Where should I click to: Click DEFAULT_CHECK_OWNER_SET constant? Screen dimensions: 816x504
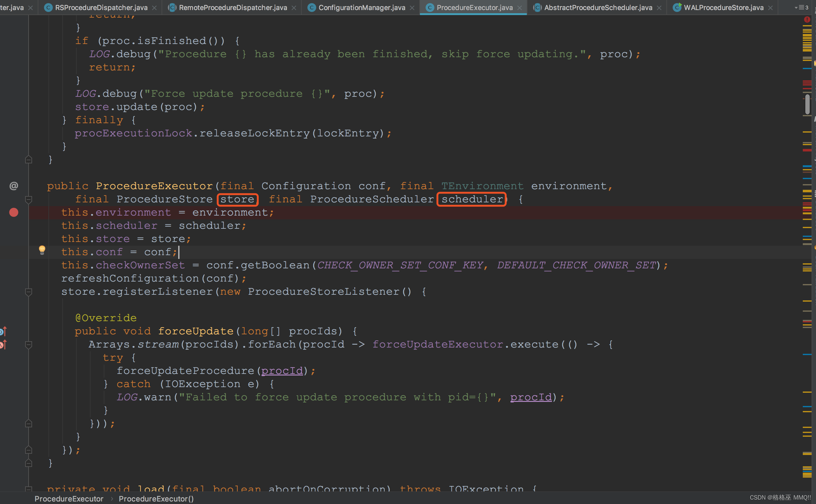pyautogui.click(x=576, y=265)
